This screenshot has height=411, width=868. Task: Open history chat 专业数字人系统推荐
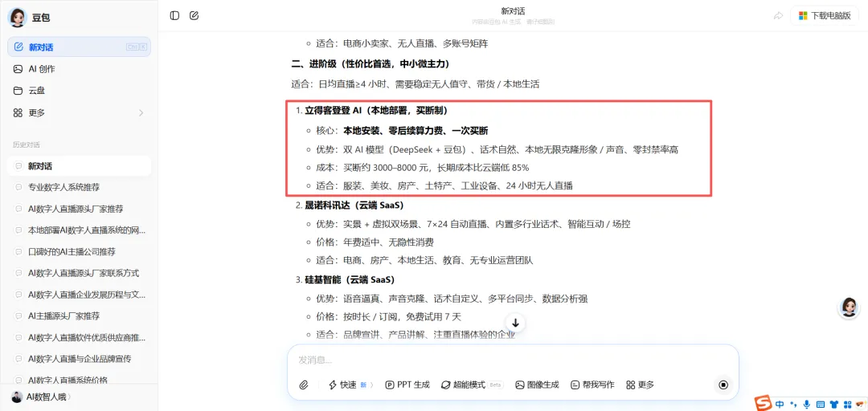(x=79, y=187)
